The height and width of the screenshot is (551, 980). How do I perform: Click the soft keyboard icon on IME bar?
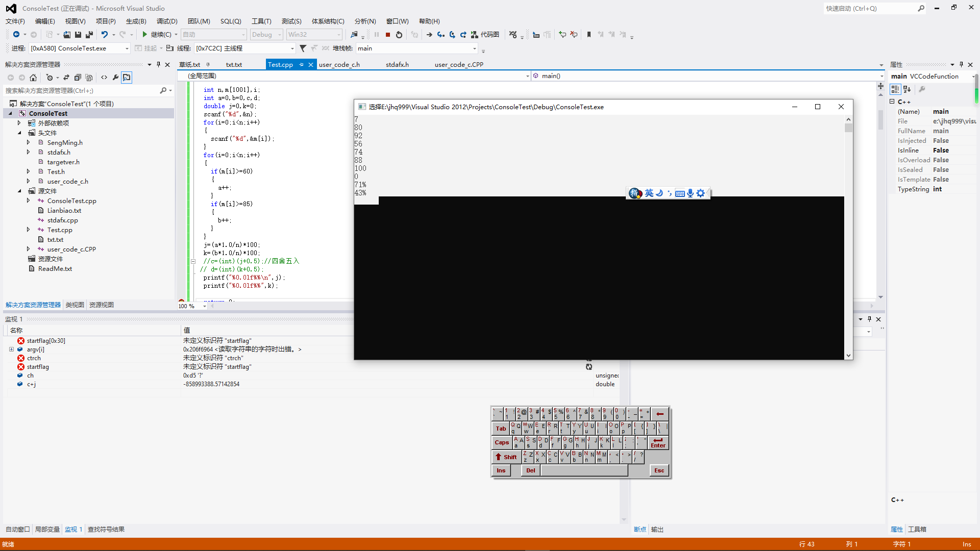coord(680,193)
